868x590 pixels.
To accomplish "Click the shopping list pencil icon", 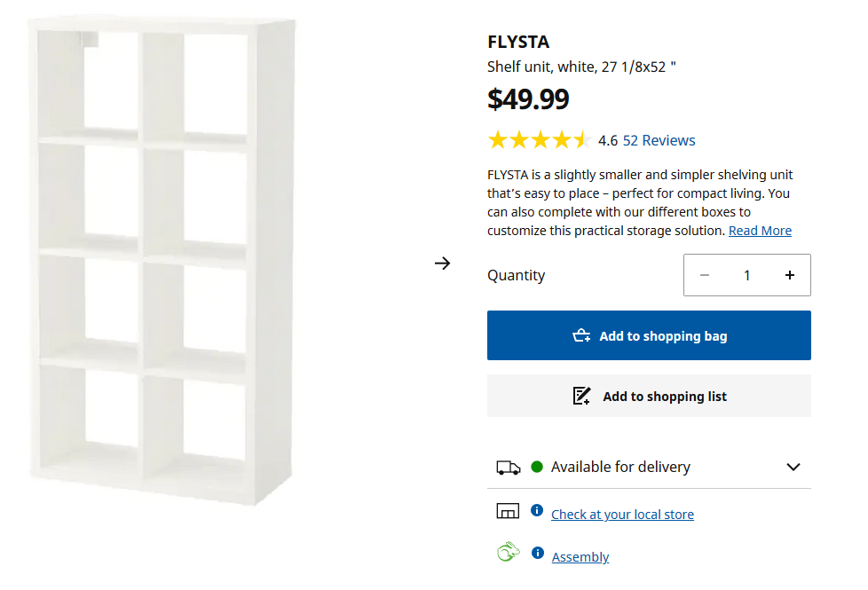I will [x=581, y=396].
